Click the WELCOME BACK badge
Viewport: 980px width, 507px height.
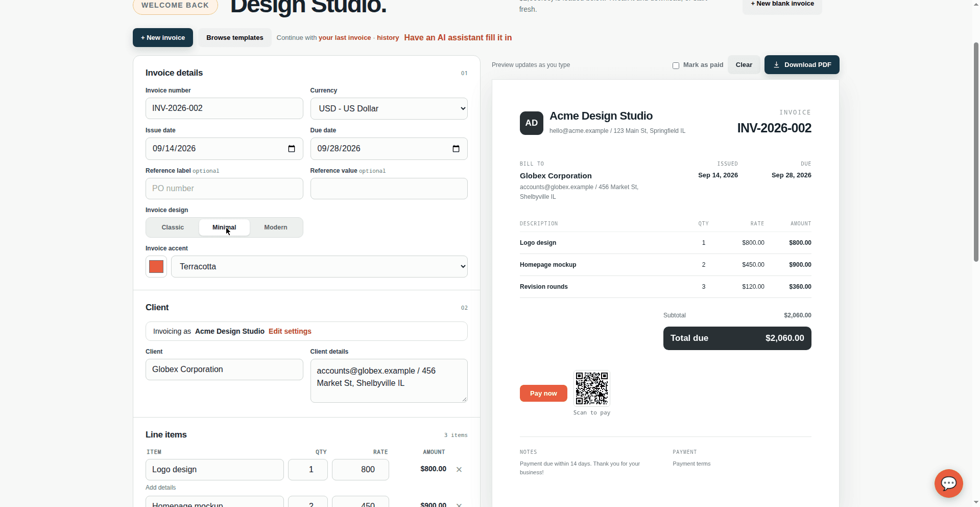[x=175, y=6]
